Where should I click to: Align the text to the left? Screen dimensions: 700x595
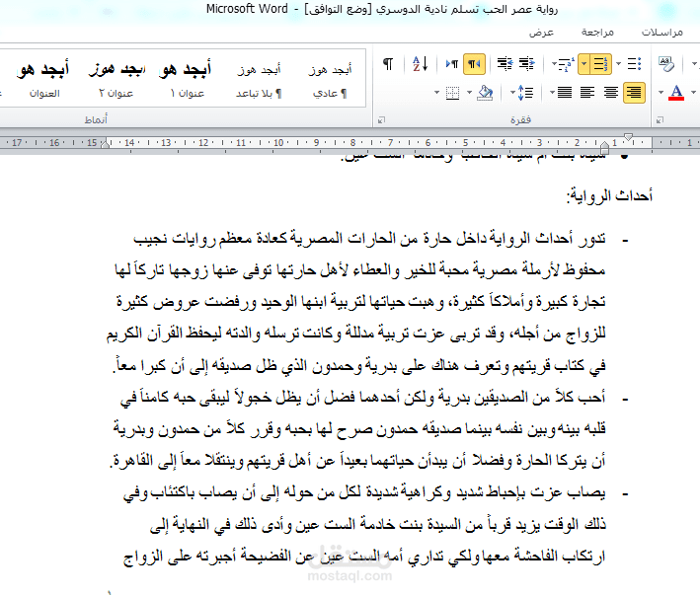coord(587,93)
